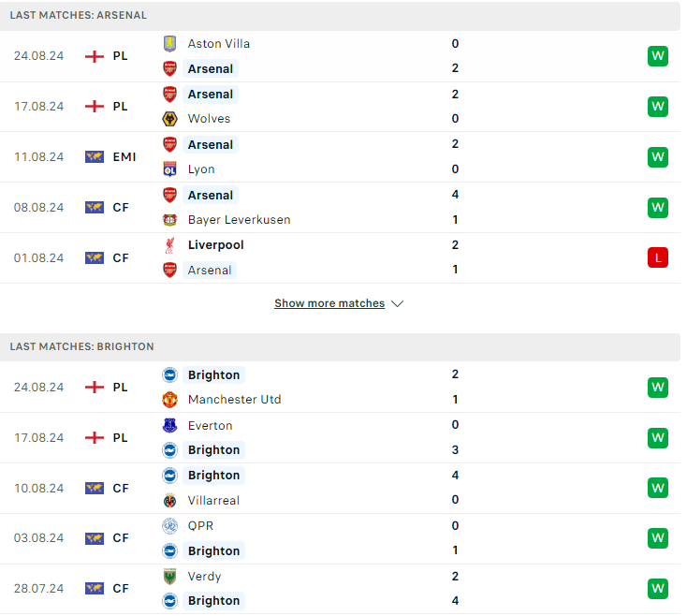The width and height of the screenshot is (687, 616).
Task: Click the Aston Villa club crest
Action: pos(169,44)
